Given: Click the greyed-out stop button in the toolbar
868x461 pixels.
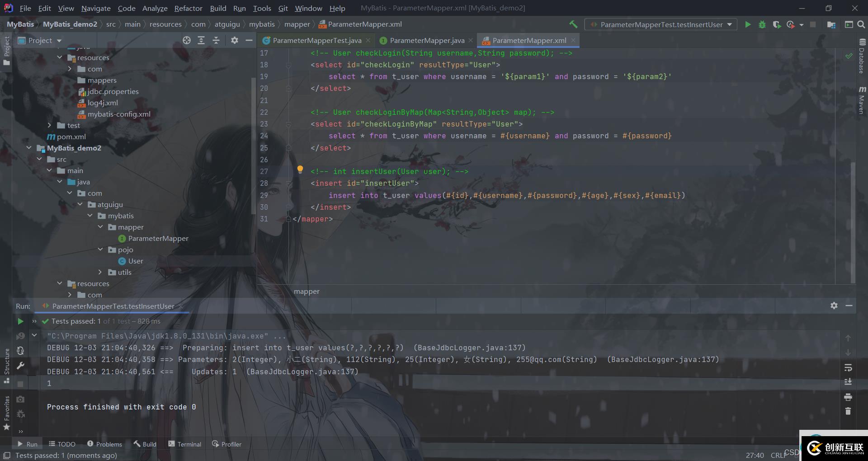Looking at the screenshot, I should [x=813, y=24].
